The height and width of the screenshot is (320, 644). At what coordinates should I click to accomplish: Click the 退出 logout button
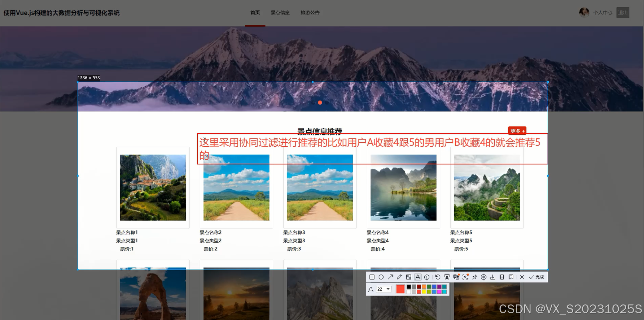[623, 13]
